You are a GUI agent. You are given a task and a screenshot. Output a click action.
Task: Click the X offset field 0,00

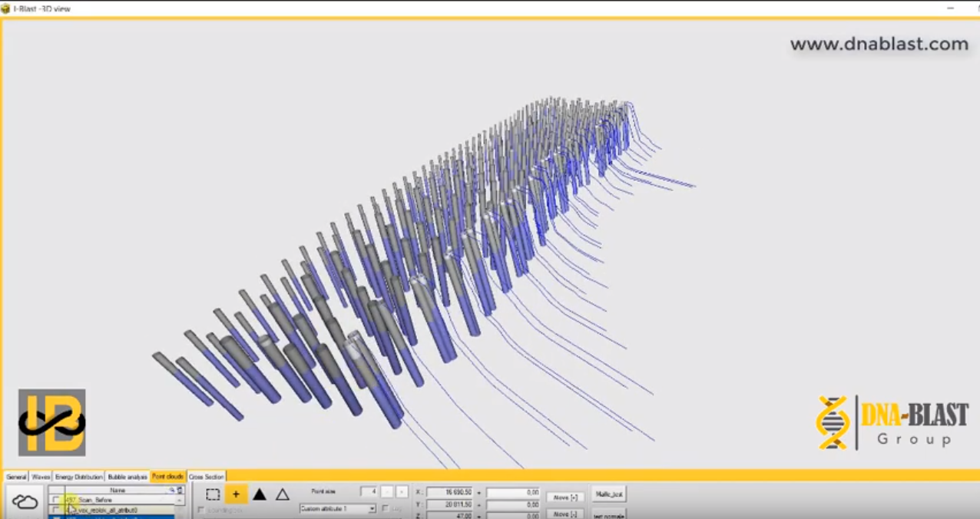click(x=513, y=492)
